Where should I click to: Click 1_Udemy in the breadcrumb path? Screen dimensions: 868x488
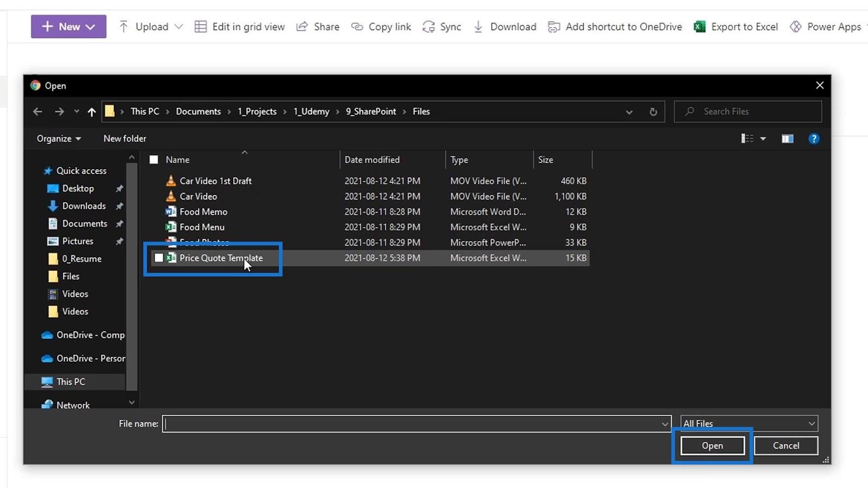point(311,112)
